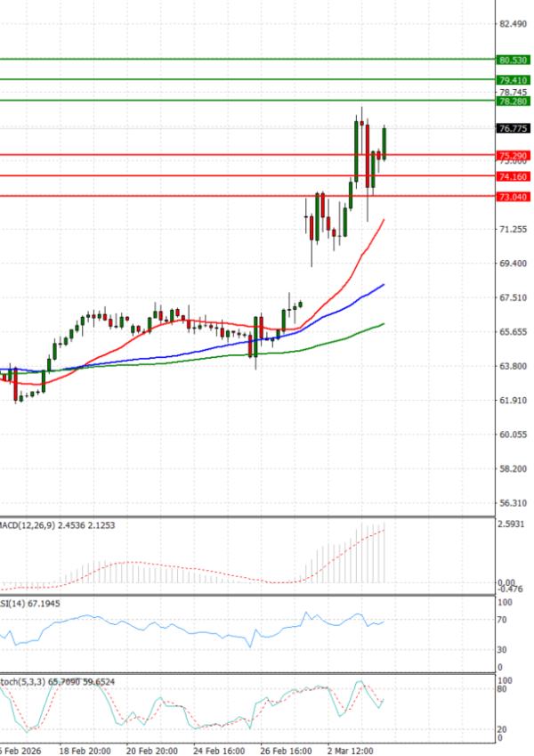This screenshot has width=534, height=756.
Task: Select the current price label 76.775
Action: [x=514, y=129]
